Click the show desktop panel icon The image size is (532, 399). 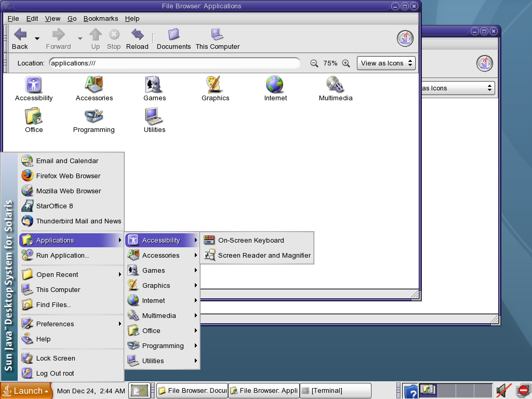coord(140,391)
